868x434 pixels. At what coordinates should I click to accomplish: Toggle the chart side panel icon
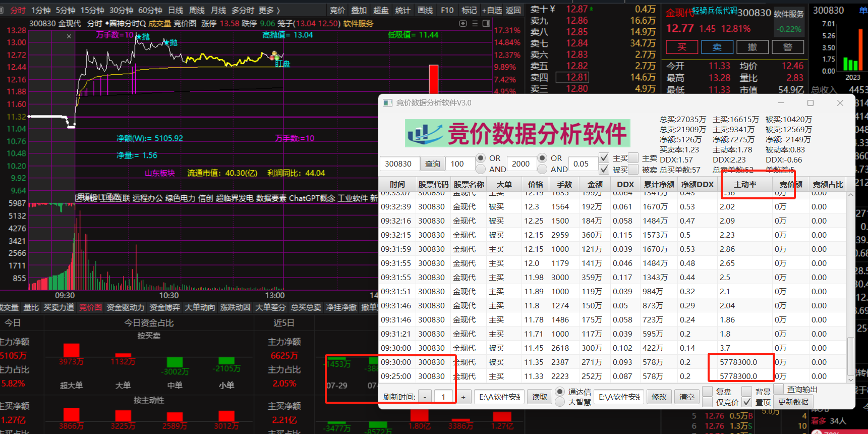pos(486,23)
